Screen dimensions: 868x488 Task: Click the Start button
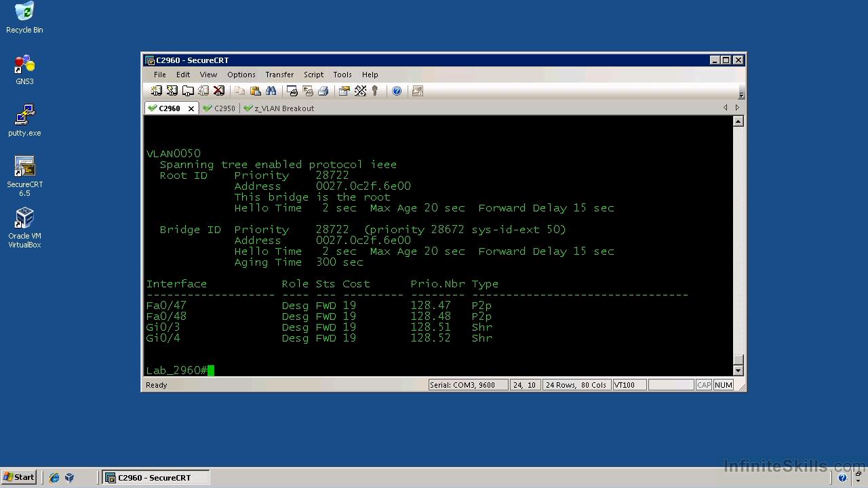pos(20,478)
